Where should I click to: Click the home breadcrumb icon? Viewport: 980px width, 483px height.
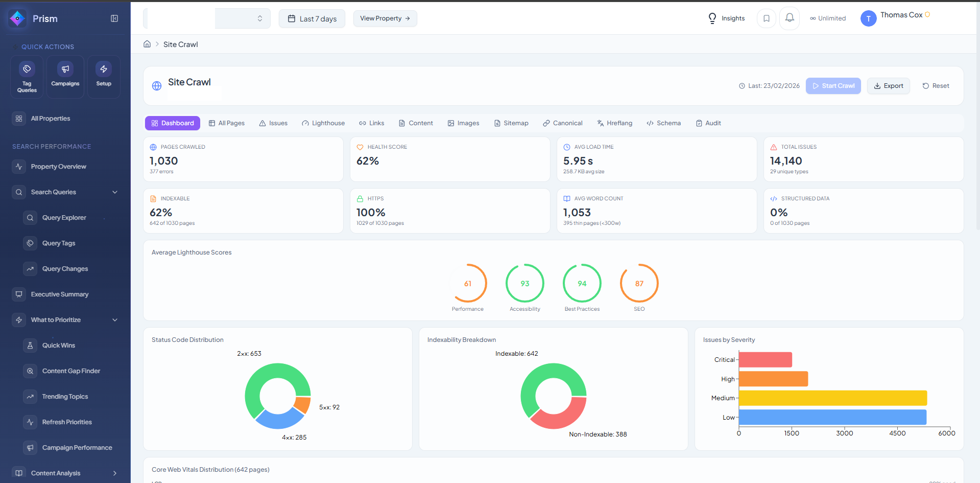pos(147,44)
